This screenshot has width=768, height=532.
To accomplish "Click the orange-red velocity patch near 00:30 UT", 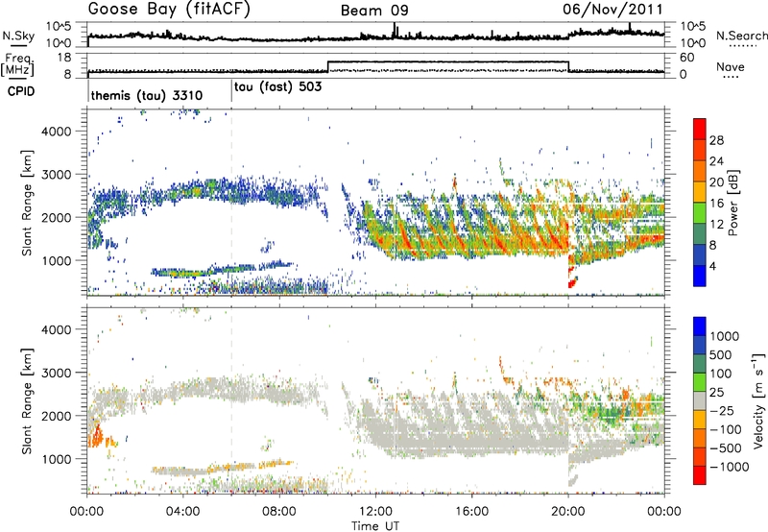I will 96,436.
